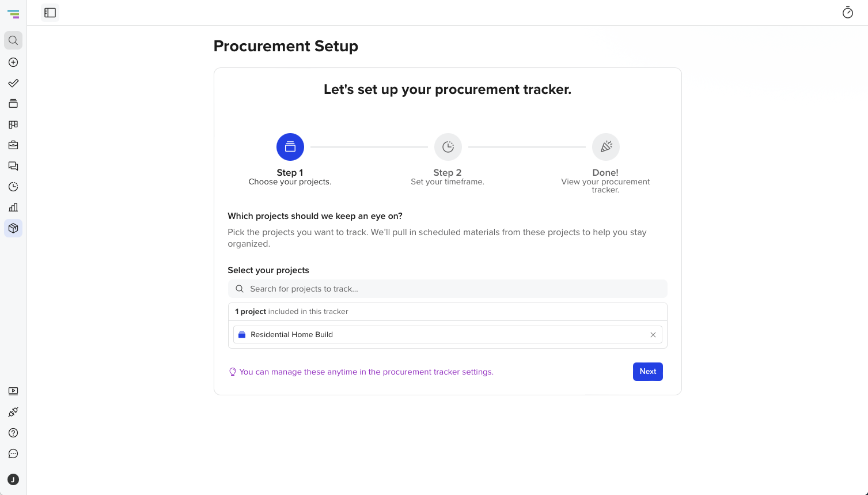Toggle the sidebar panel at the top left
Screen dimensions: 868x495
(50, 13)
